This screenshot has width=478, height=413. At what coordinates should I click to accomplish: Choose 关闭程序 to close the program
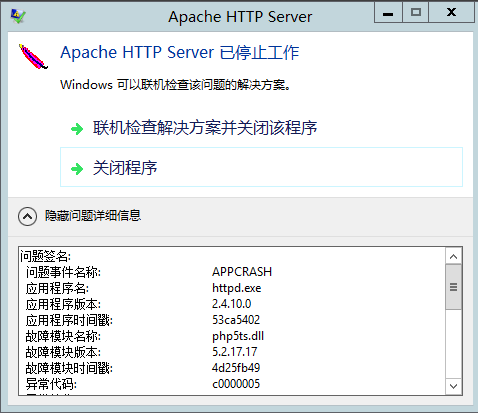tap(261, 167)
